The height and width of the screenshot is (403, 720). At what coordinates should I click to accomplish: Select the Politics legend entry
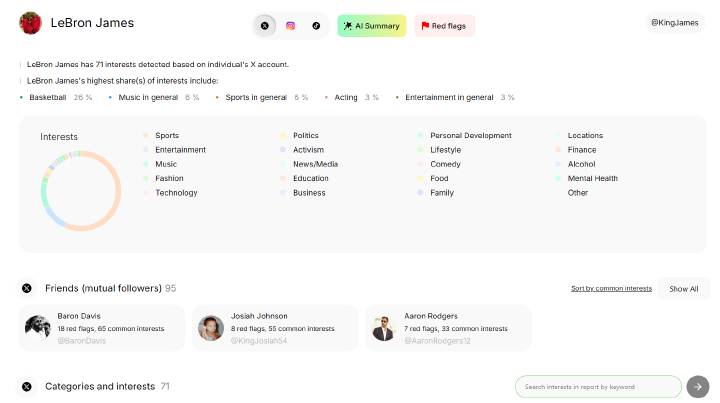(305, 136)
